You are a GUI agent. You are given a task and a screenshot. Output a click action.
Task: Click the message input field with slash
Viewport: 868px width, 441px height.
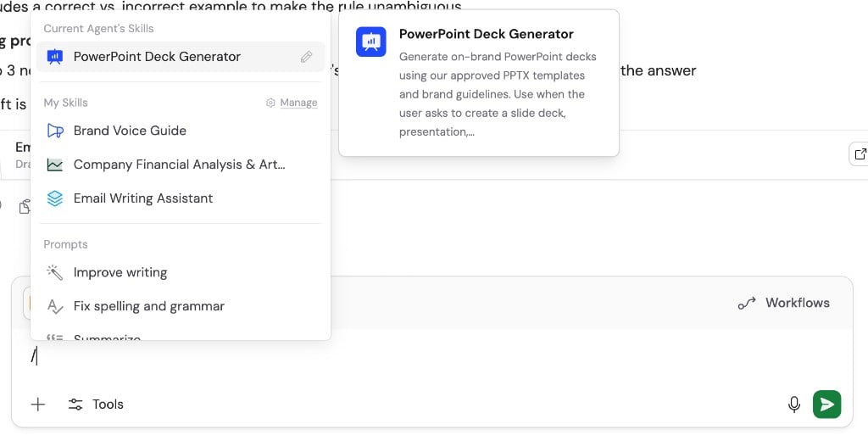pyautogui.click(x=431, y=357)
